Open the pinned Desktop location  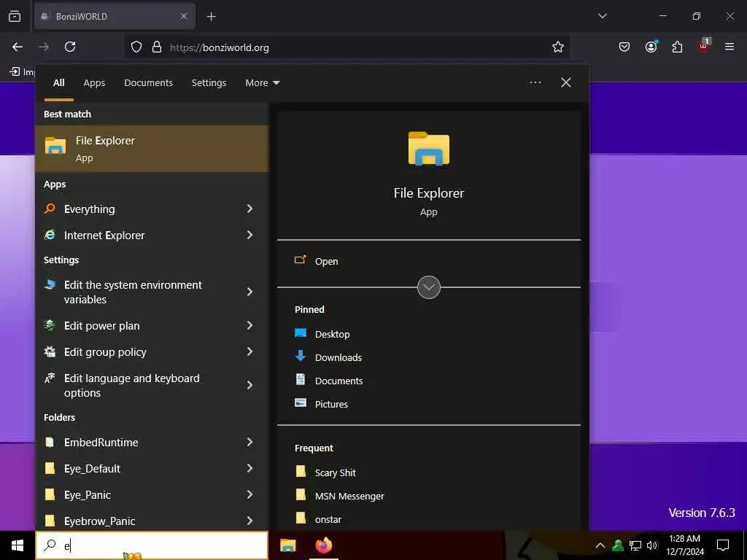click(x=332, y=334)
